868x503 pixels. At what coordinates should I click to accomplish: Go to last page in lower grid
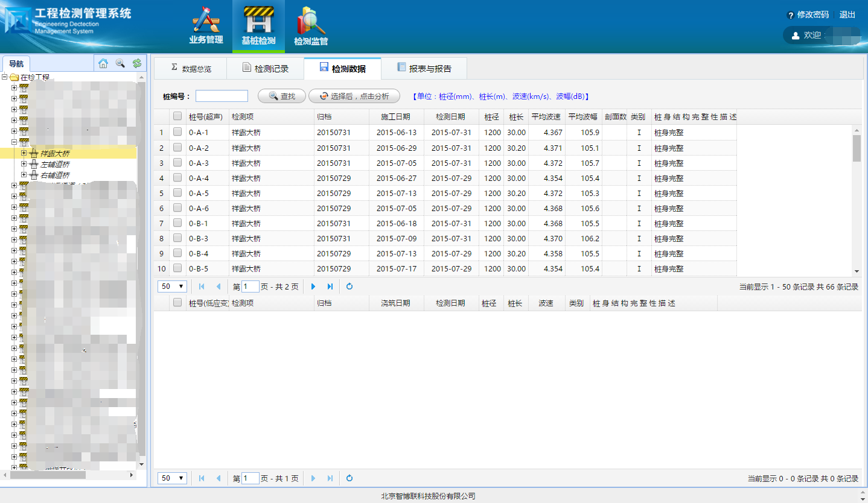(330, 478)
